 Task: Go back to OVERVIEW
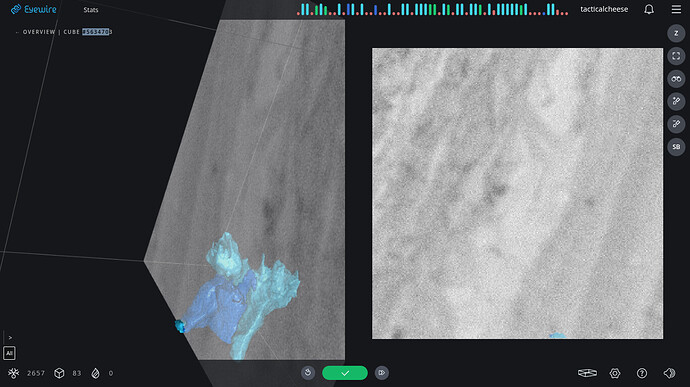click(x=39, y=32)
